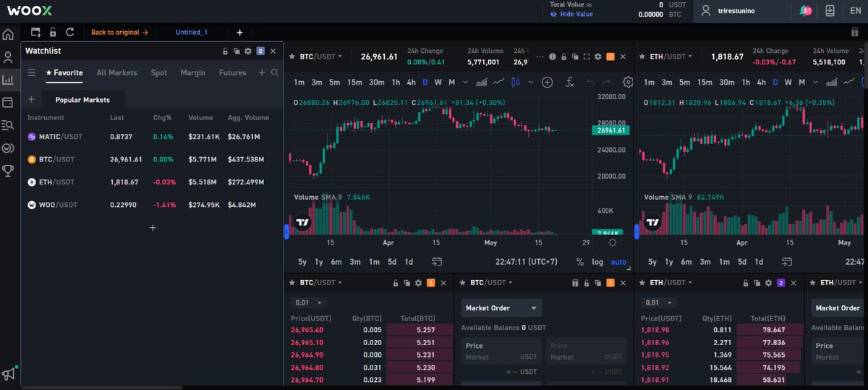Click the BTC order Price input field
This screenshot has width=868, height=390.
501,351
